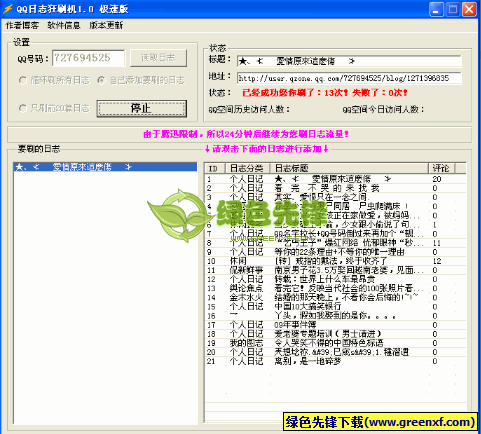
Task: Select log row 15 中国10大搞笑银行
Action: point(335,307)
